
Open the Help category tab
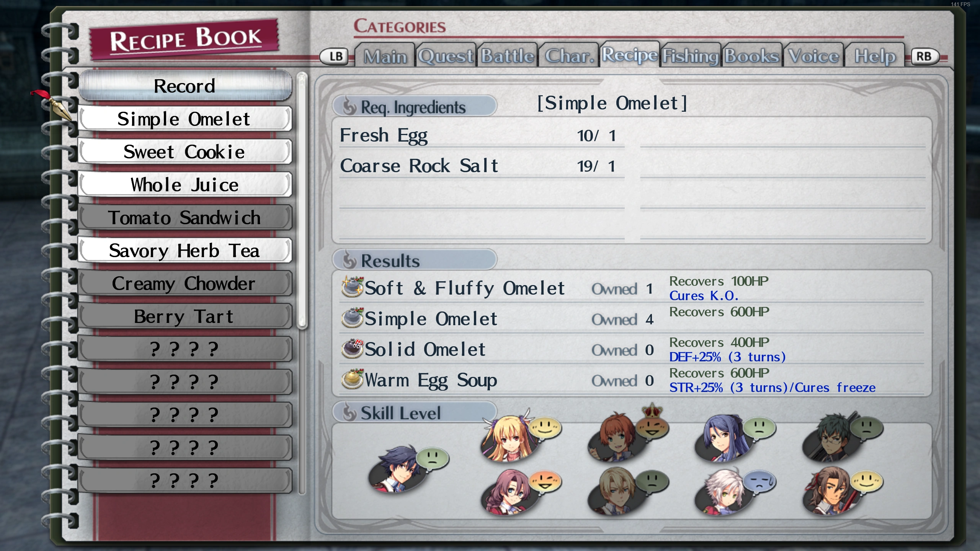(875, 56)
